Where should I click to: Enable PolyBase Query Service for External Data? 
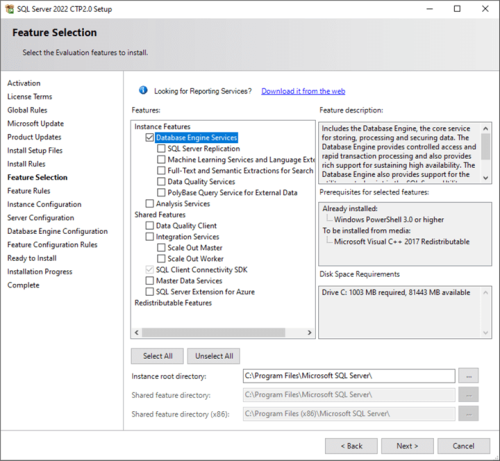tap(161, 192)
